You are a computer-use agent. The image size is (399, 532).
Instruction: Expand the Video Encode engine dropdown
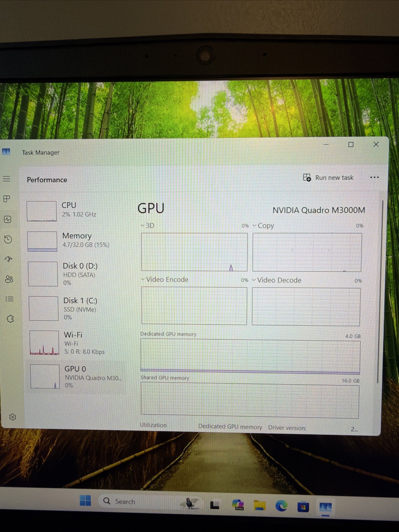164,279
